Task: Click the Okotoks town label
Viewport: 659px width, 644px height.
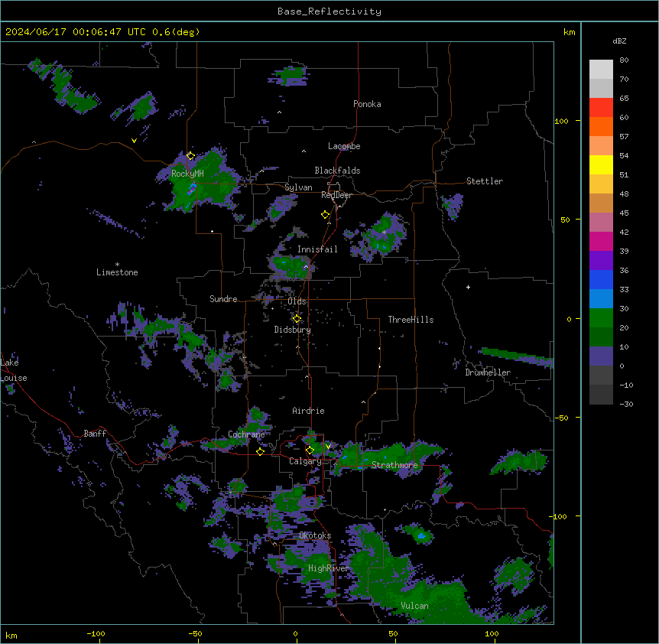Action: point(315,535)
